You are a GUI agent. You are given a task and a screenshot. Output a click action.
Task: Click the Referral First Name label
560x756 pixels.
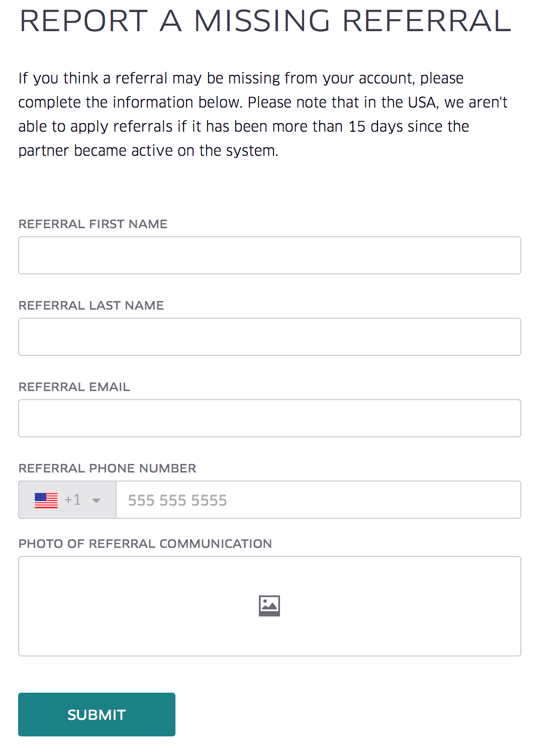(93, 224)
